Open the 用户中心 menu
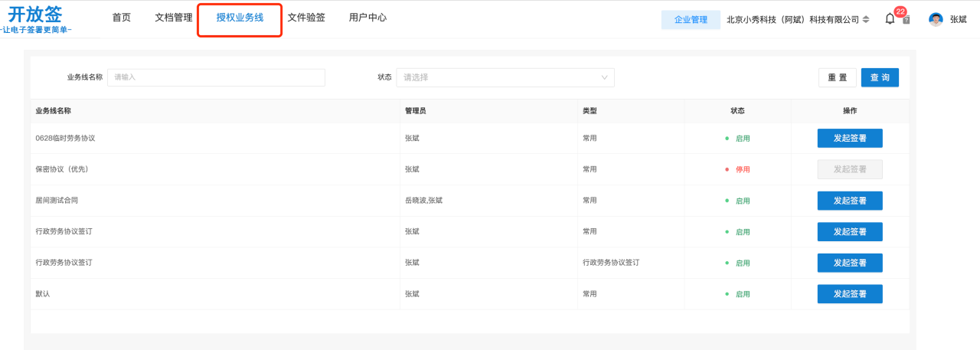Screen dimensions: 980x350 pos(367,18)
